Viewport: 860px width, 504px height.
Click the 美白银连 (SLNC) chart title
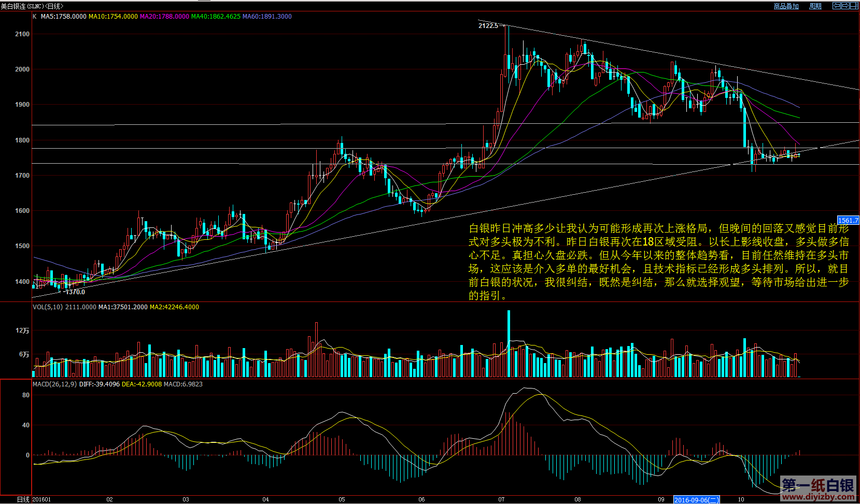[x=31, y=6]
